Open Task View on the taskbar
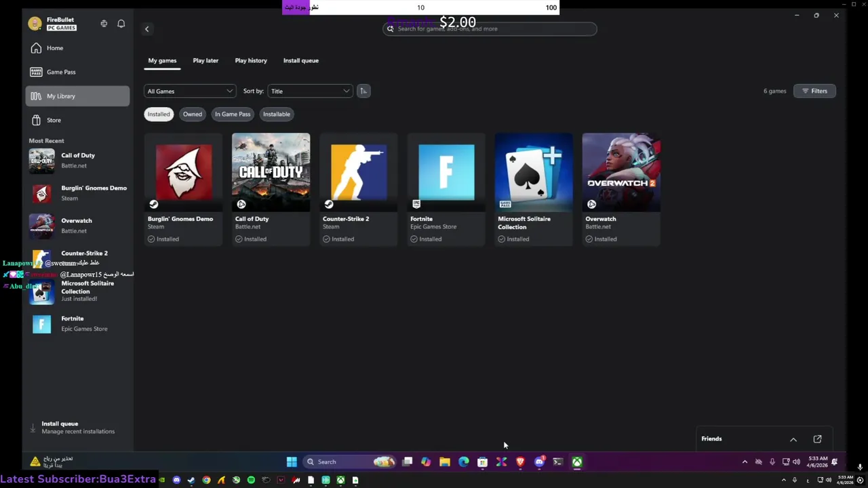 click(407, 462)
